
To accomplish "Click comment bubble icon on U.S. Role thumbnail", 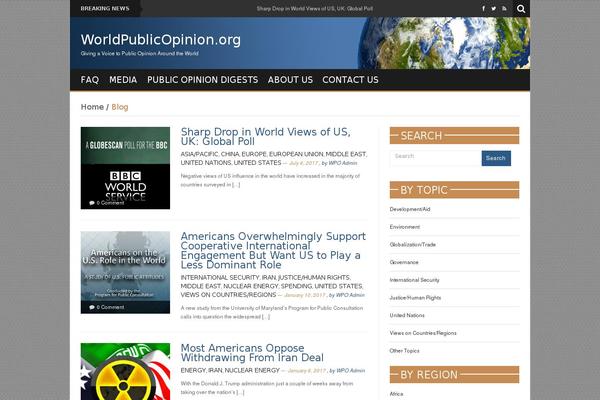I will [92, 307].
